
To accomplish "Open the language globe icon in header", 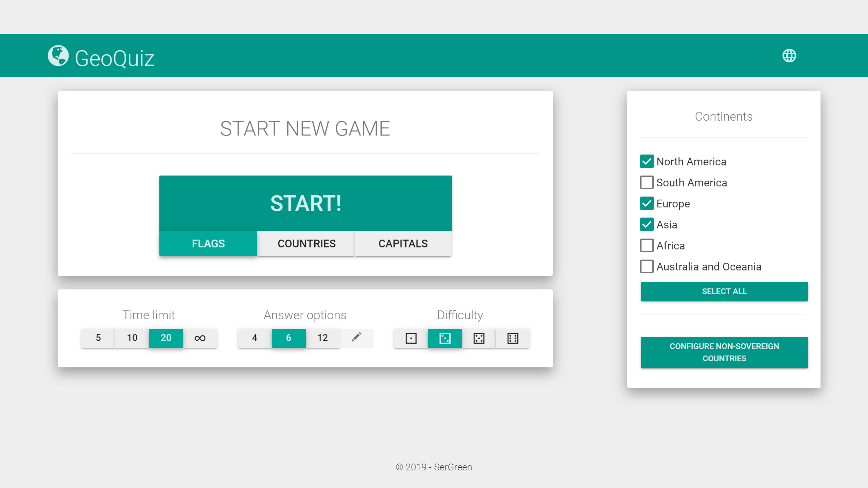I will pyautogui.click(x=789, y=56).
